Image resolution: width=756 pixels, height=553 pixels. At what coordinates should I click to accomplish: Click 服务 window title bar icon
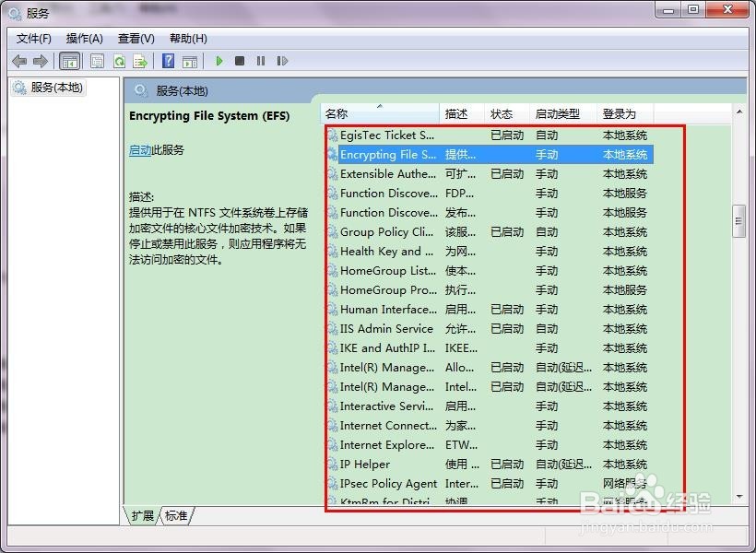click(x=15, y=14)
